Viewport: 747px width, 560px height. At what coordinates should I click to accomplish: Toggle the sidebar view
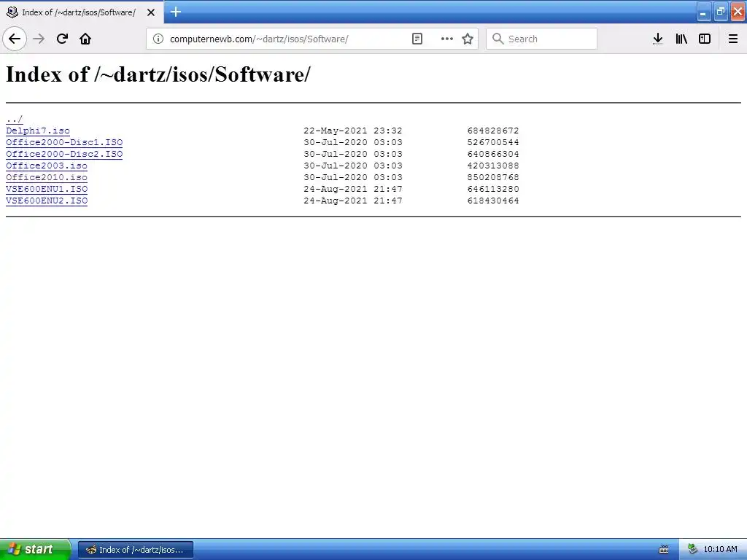tap(705, 39)
